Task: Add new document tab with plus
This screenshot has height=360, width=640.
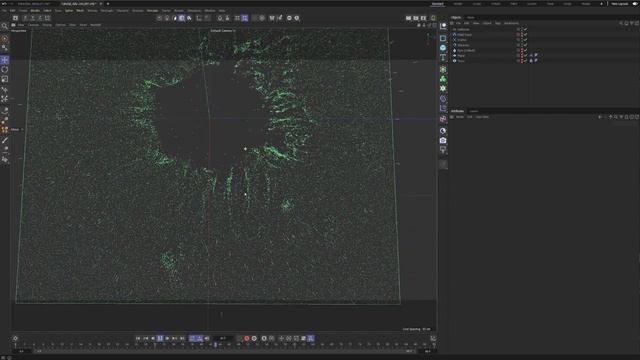Action: coord(108,4)
